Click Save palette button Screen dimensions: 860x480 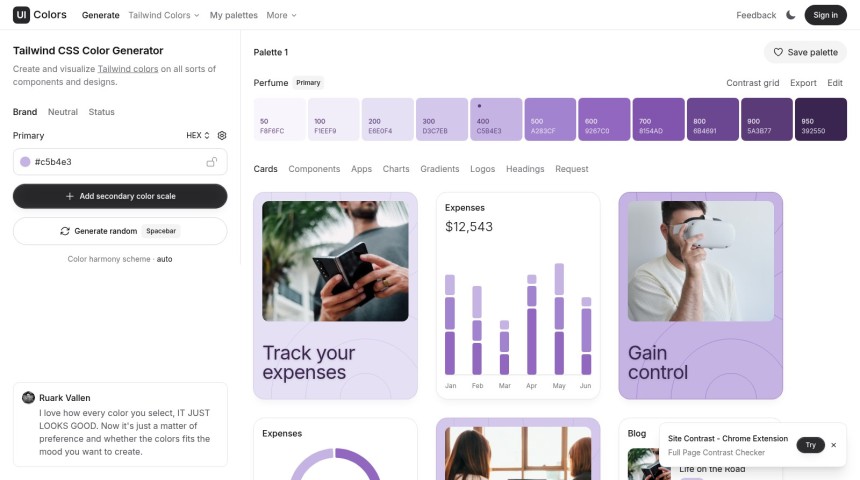coord(805,52)
